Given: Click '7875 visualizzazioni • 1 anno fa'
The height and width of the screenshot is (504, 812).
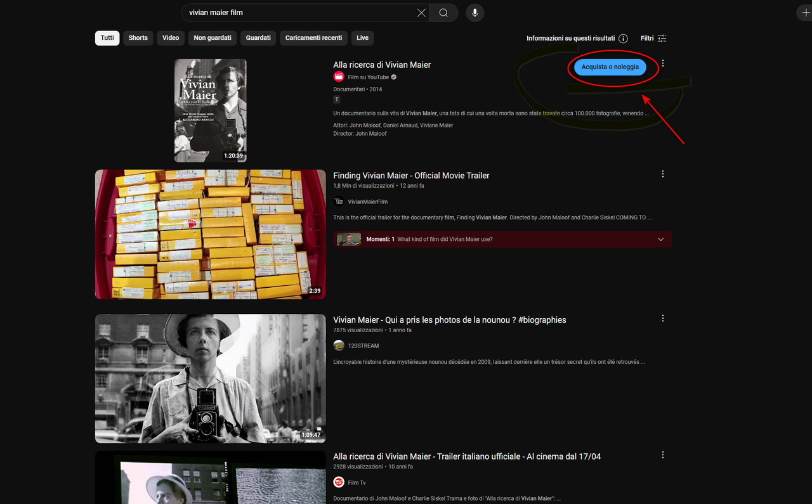Looking at the screenshot, I should (x=372, y=330).
